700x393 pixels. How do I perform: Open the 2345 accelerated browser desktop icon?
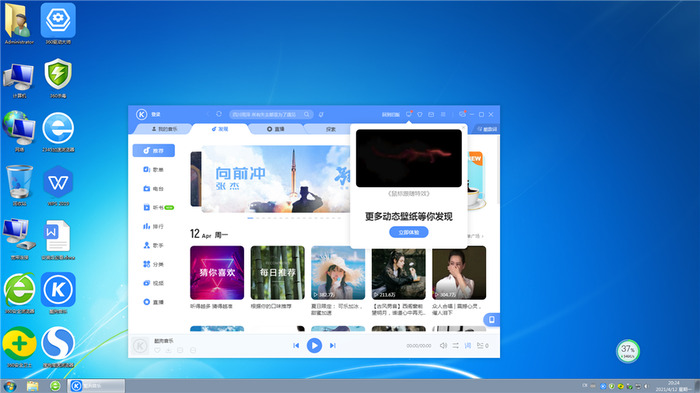tap(58, 132)
